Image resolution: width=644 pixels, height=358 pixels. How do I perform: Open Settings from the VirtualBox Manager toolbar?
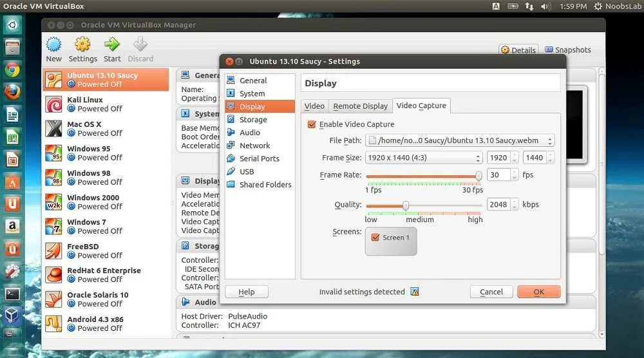coord(82,50)
